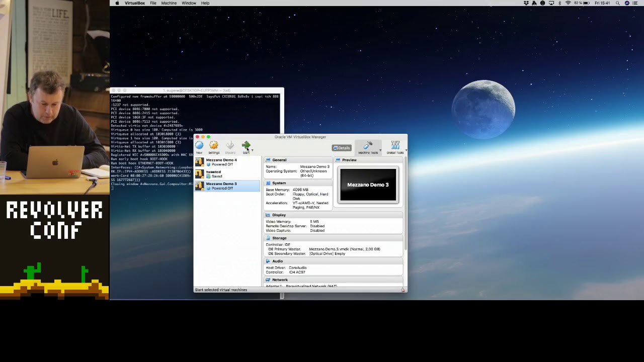Screen dimensions: 644x362
Task: Open the File menu
Action: (153, 3)
